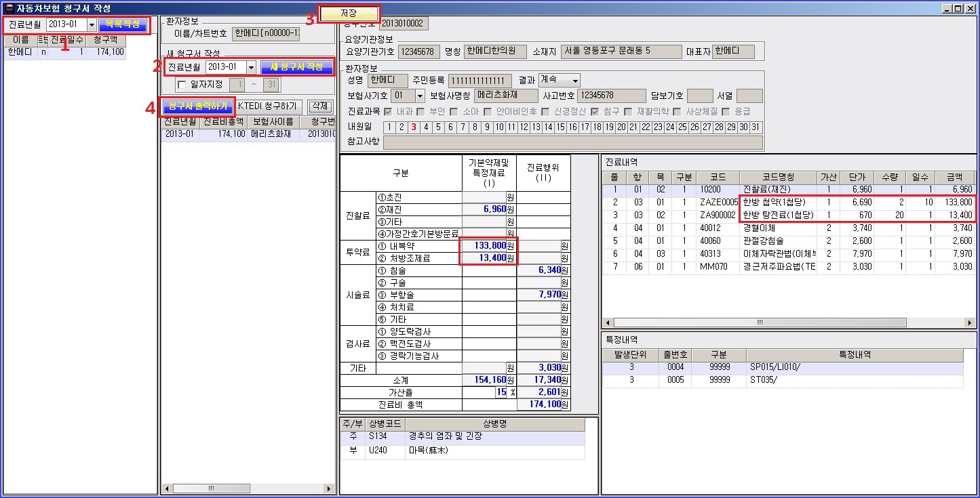Click the 저장 save button
The width and height of the screenshot is (980, 498).
349,14
